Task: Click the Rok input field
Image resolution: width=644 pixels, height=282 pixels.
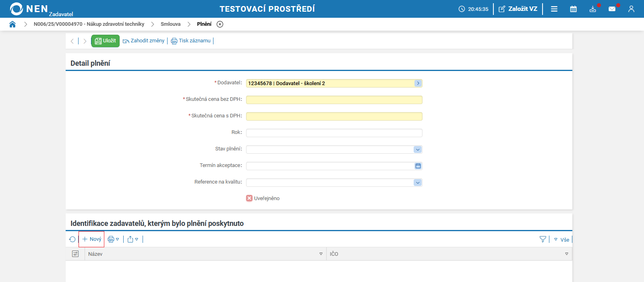Action: (334, 133)
